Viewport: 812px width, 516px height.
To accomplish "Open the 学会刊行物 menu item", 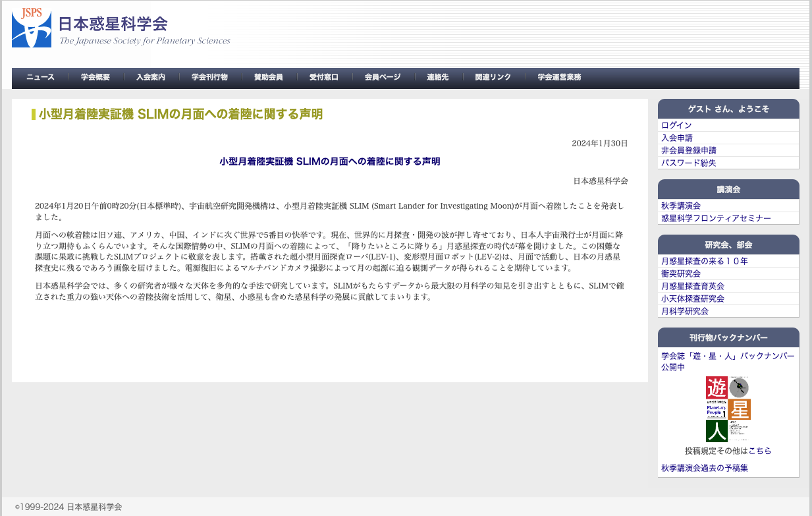I will [x=209, y=77].
